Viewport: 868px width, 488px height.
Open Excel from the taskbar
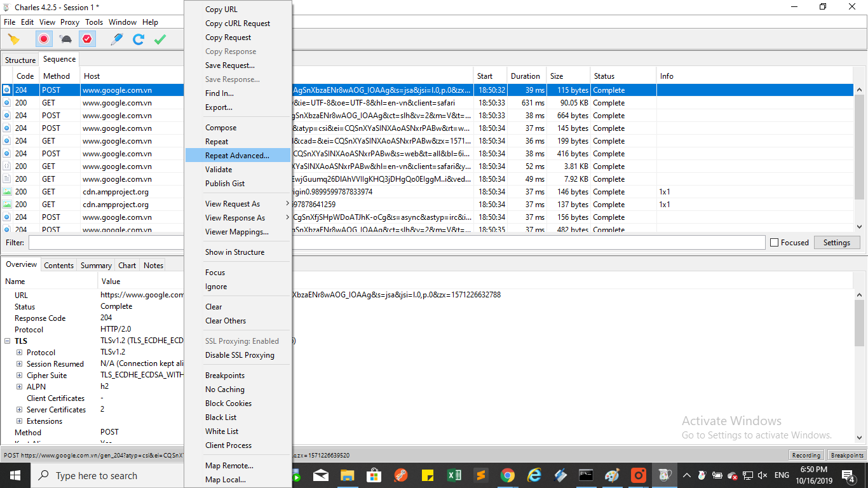click(454, 475)
